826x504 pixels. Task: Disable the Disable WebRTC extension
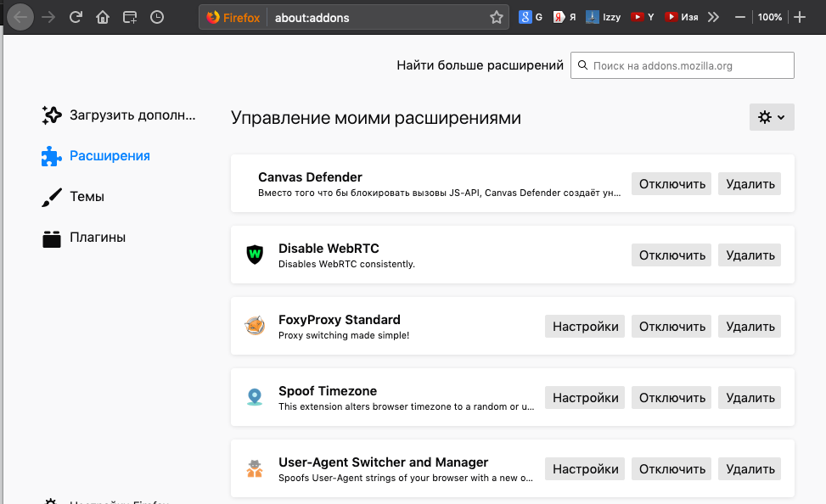coord(671,255)
